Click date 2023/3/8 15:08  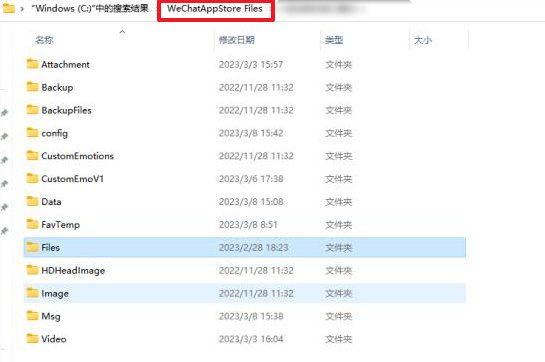coord(251,202)
